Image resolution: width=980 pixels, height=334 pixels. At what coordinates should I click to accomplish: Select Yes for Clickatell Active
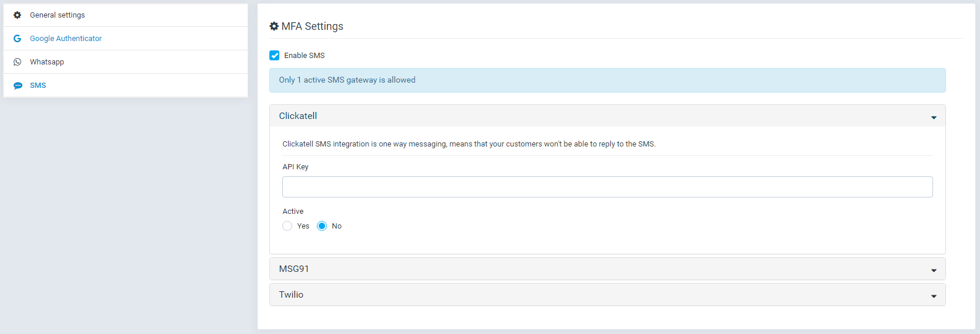[288, 226]
